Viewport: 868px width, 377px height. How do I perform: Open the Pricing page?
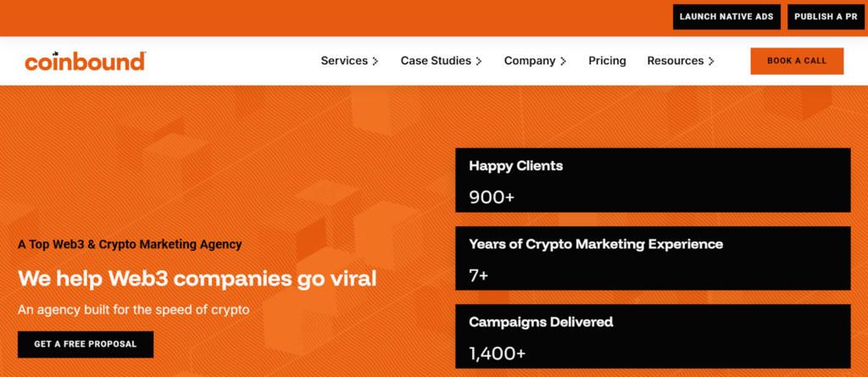(607, 61)
